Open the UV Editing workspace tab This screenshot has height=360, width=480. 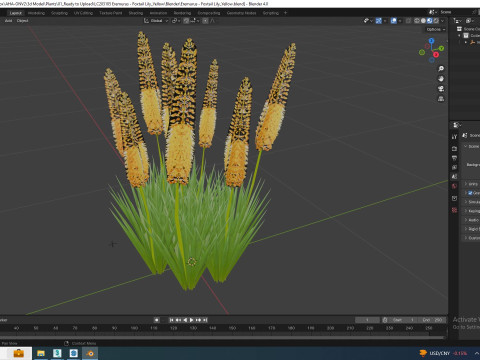pyautogui.click(x=83, y=13)
